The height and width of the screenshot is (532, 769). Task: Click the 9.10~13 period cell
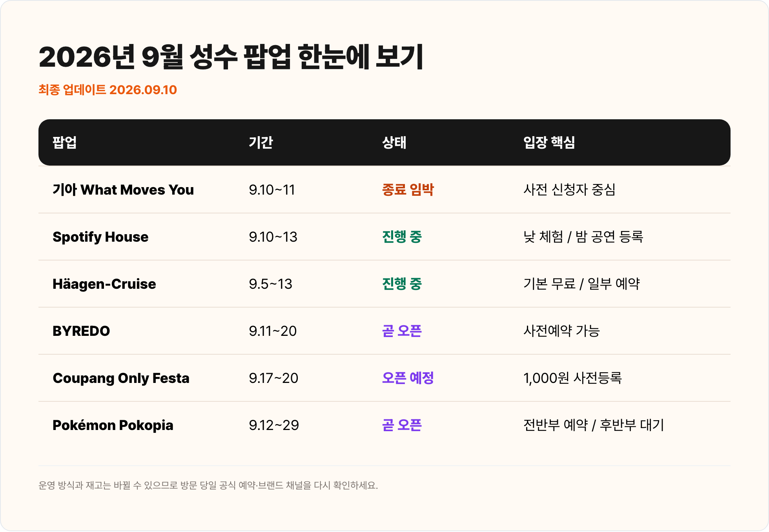(x=273, y=237)
